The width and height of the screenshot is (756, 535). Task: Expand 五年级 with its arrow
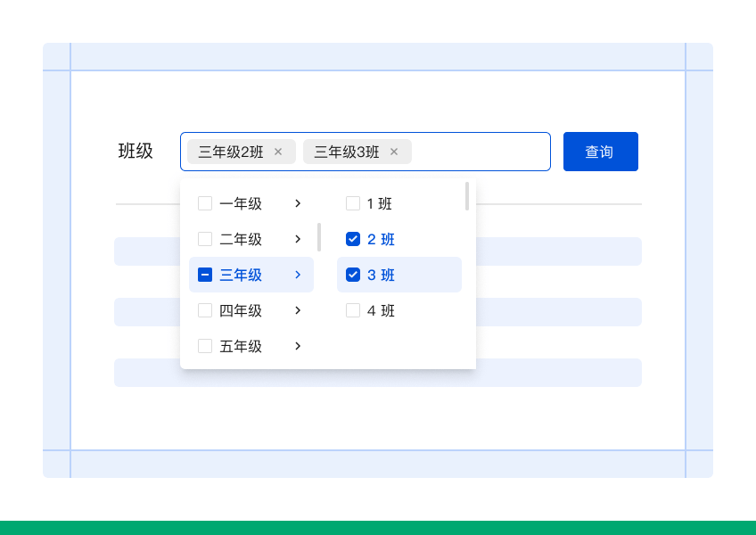click(x=298, y=346)
